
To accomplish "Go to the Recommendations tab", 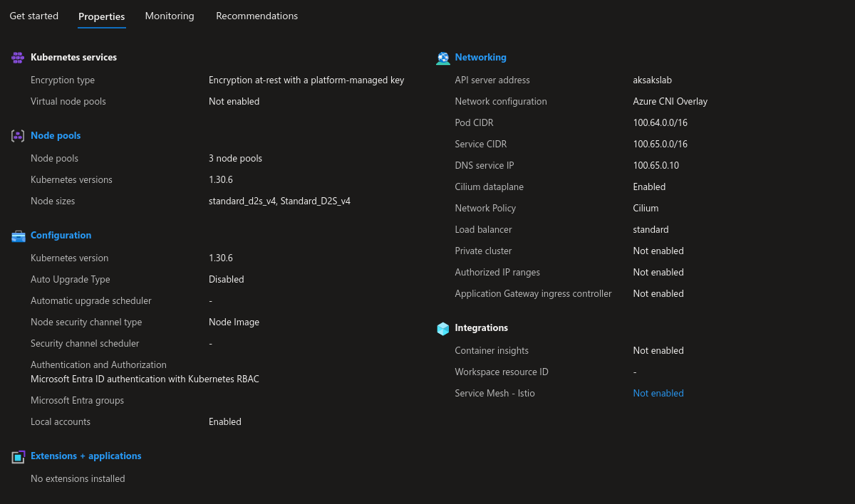I will click(257, 16).
